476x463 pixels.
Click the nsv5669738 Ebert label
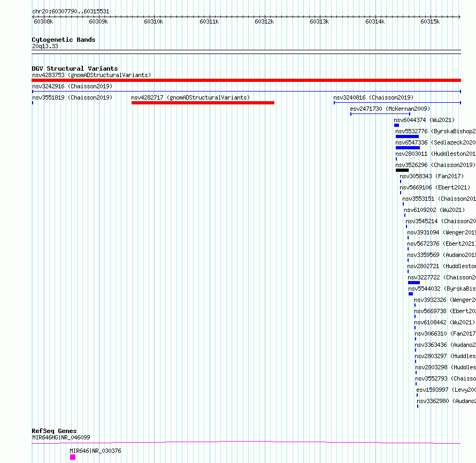pos(445,311)
